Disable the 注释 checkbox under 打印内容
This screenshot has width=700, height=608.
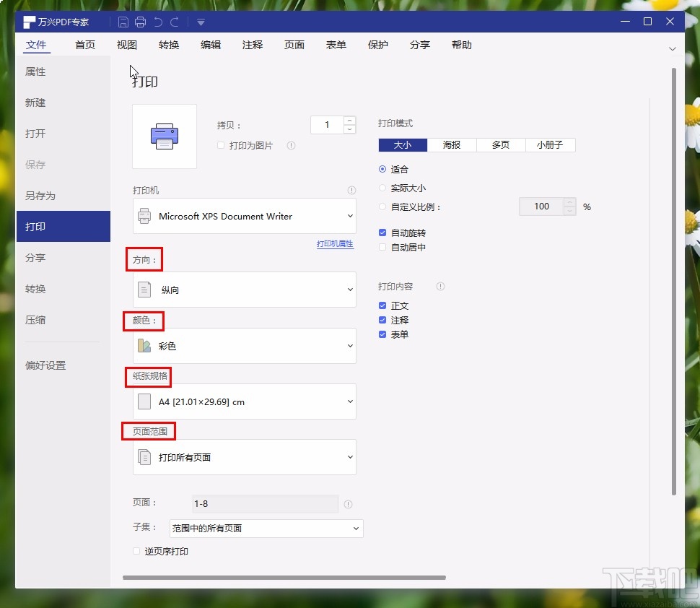coord(382,320)
